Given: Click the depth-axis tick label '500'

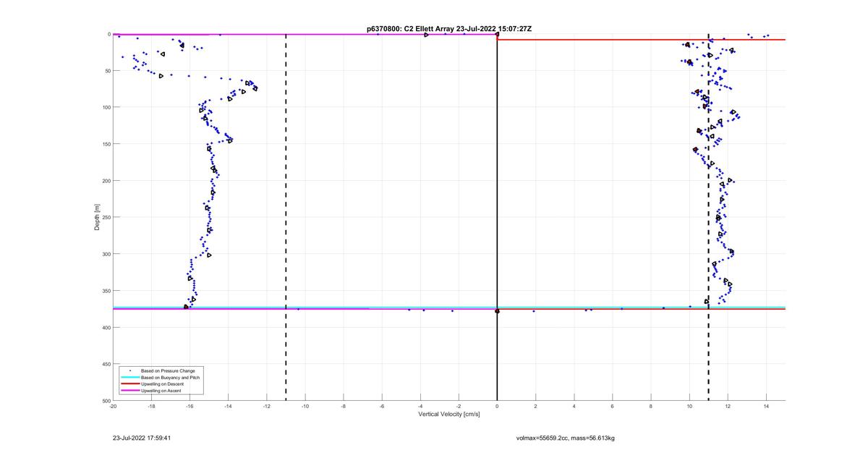Looking at the screenshot, I should click(x=106, y=401).
